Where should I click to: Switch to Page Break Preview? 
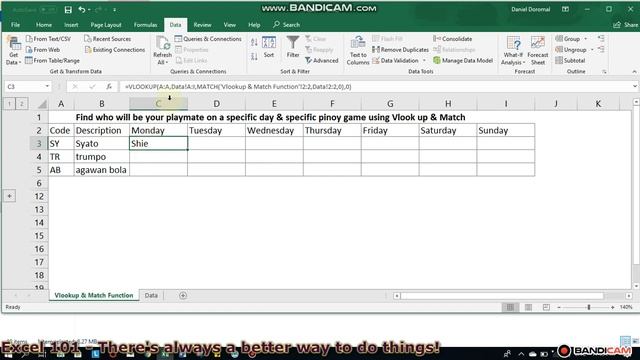[x=546, y=307]
